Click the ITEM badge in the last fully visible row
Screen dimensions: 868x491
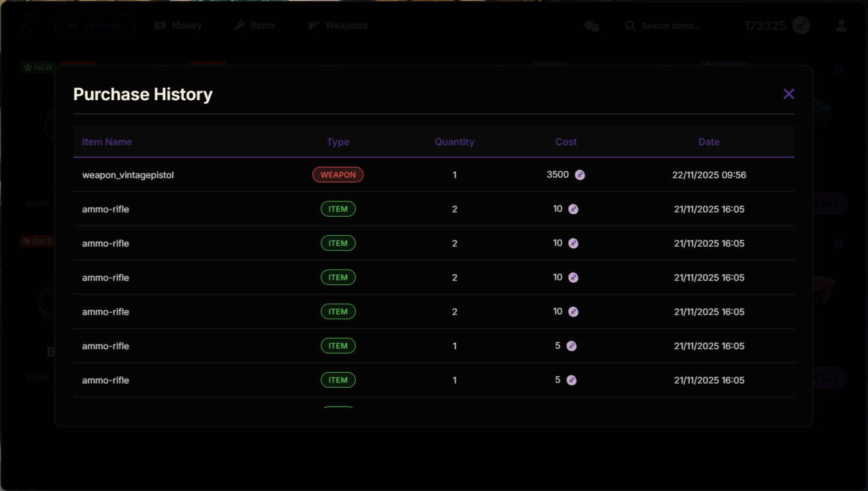[338, 380]
